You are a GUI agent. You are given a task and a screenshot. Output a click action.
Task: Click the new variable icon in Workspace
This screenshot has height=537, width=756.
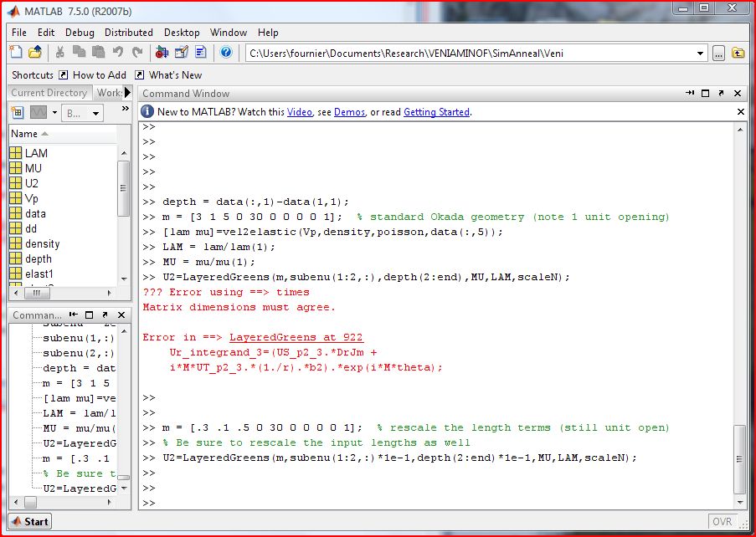pyautogui.click(x=16, y=112)
